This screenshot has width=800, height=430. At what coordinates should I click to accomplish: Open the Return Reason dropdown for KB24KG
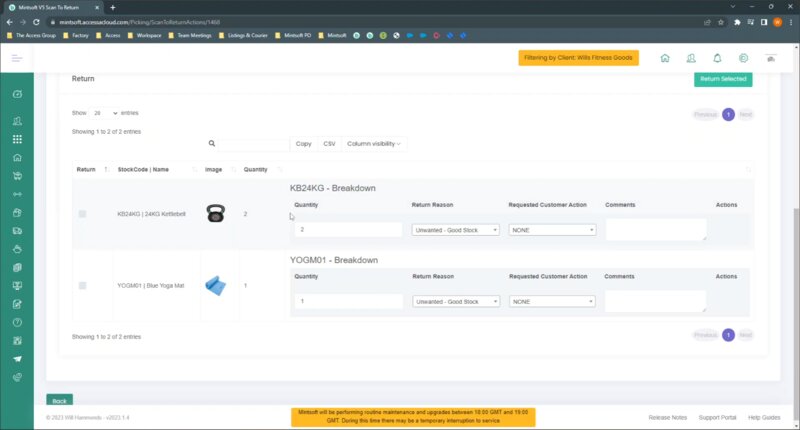point(458,230)
